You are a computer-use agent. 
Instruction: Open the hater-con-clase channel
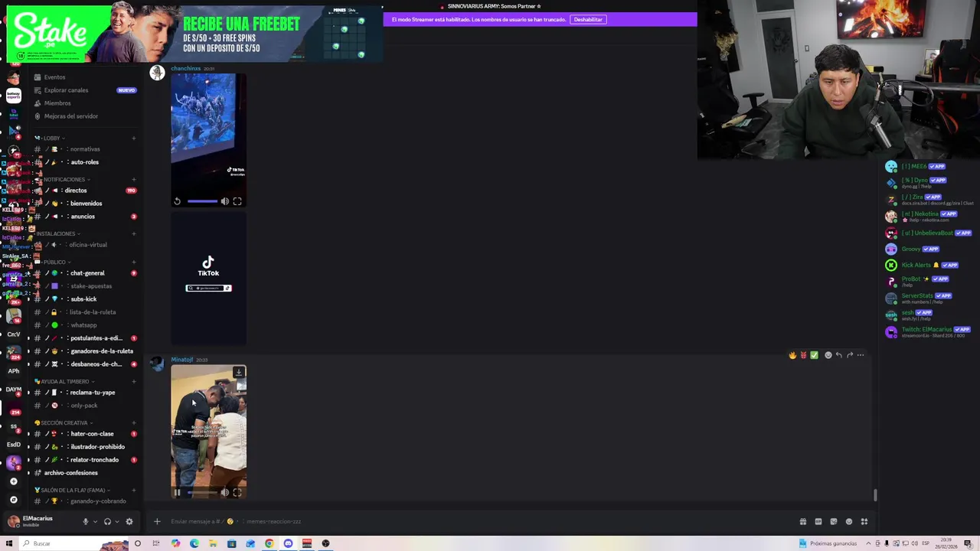(x=92, y=434)
